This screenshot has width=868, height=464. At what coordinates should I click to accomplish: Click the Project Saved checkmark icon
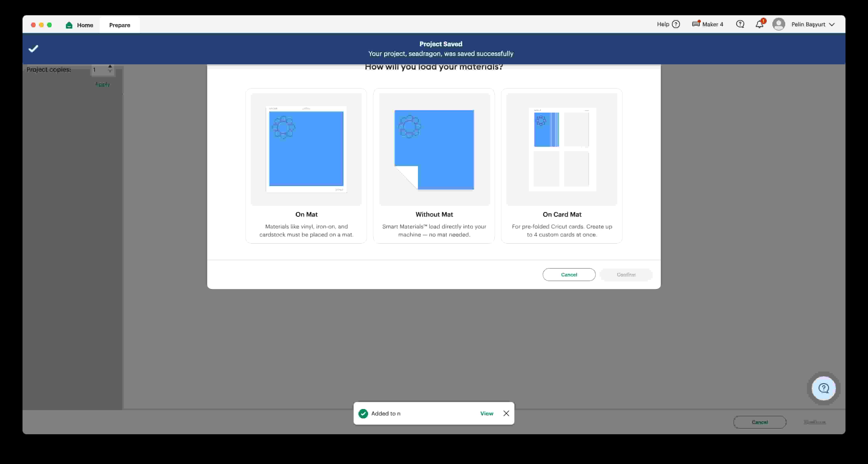pos(33,49)
